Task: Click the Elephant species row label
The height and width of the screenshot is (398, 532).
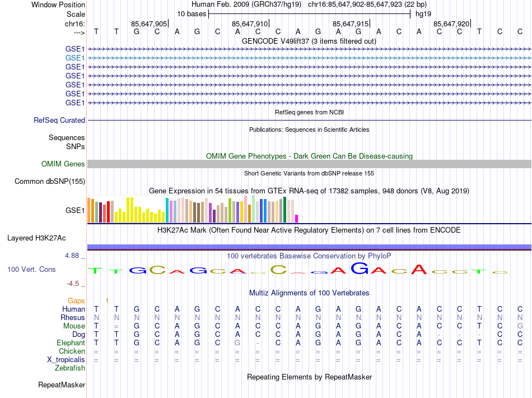Action: [71, 343]
